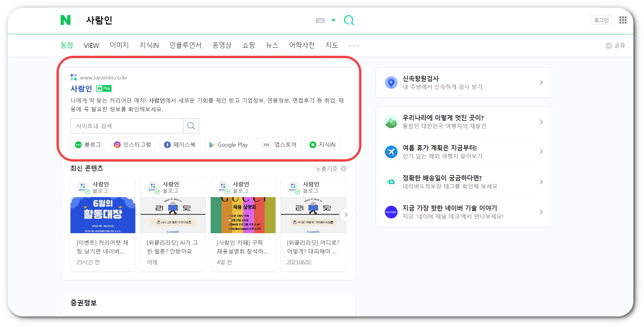Click the 사이트내 검색 input field

[x=127, y=126]
